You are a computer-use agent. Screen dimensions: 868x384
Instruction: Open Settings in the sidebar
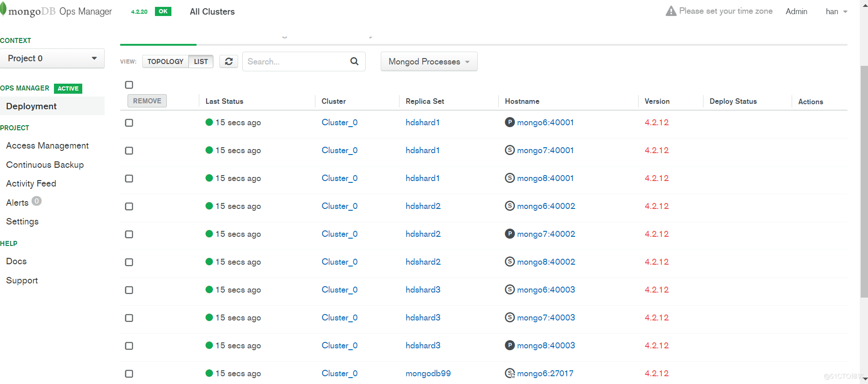[x=22, y=221]
